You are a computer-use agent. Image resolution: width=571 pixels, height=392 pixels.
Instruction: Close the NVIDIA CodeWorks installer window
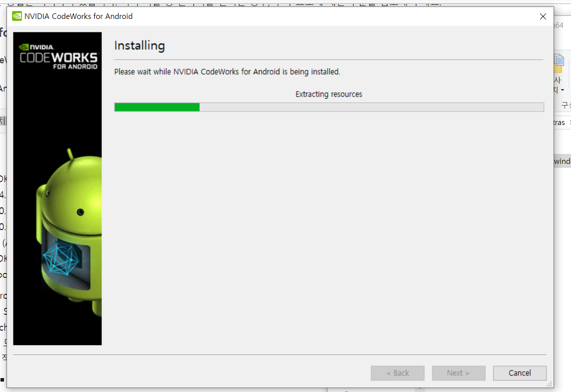543,16
